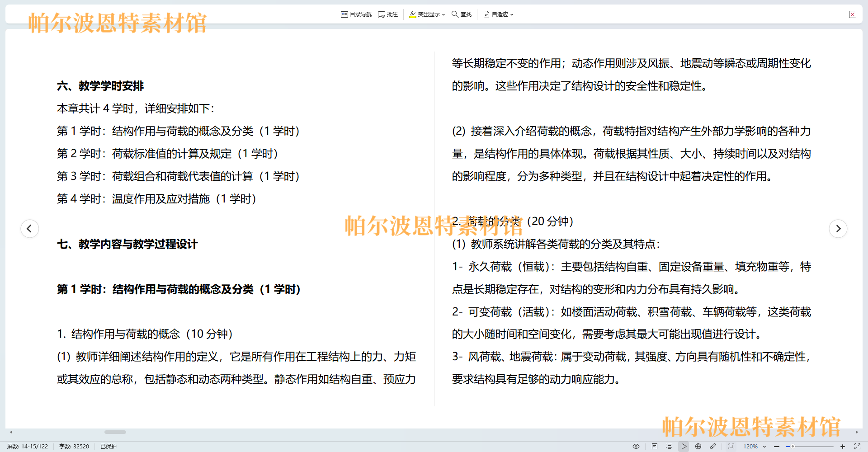868x452 pixels.
Task: Click the line 第 3 学时：荷载组合和荷载代表值的计算
Action: (179, 176)
